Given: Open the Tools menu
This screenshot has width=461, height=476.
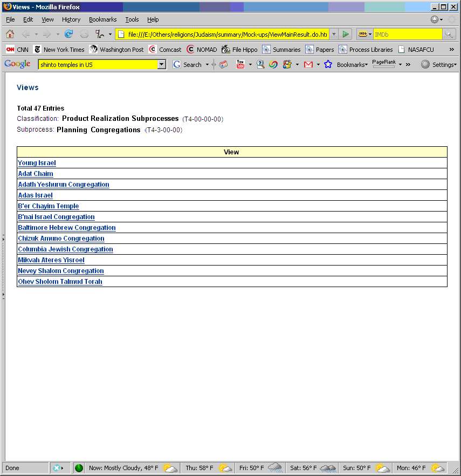Looking at the screenshot, I should pos(132,19).
